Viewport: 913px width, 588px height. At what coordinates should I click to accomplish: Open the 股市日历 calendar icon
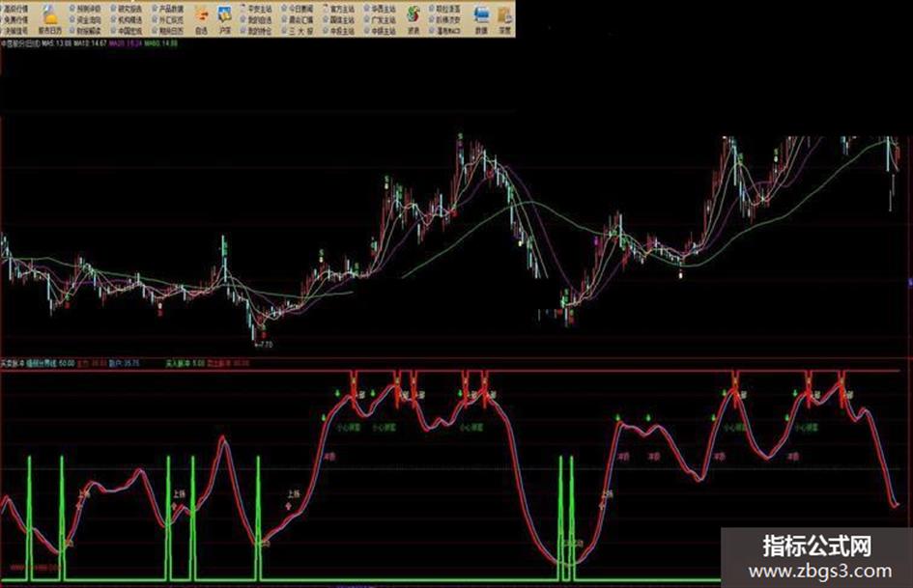50,18
